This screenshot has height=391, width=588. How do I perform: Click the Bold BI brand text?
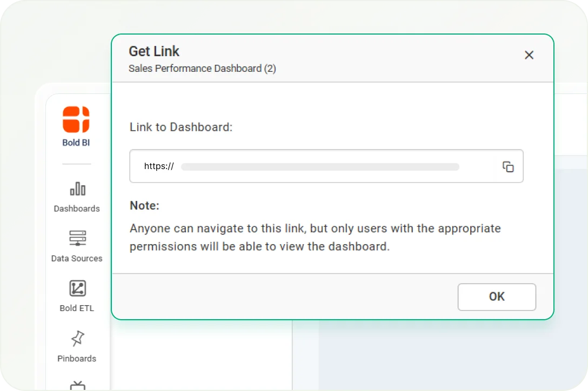76,143
